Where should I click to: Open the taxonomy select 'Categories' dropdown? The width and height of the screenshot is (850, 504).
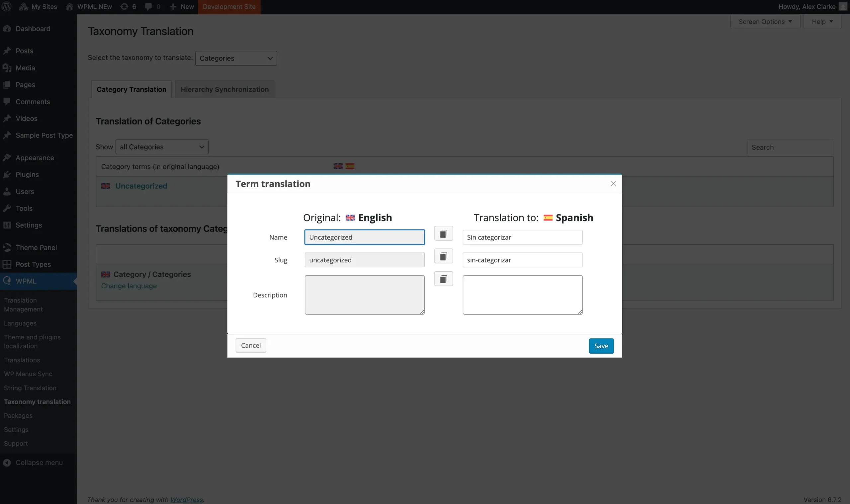point(236,58)
